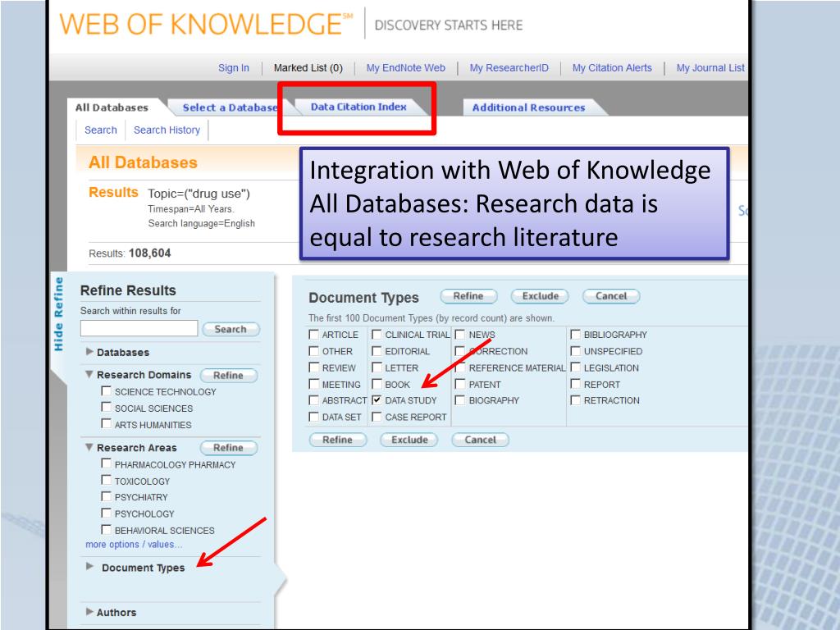Collapse the Research Domains section
The height and width of the screenshot is (630, 840).
point(89,374)
